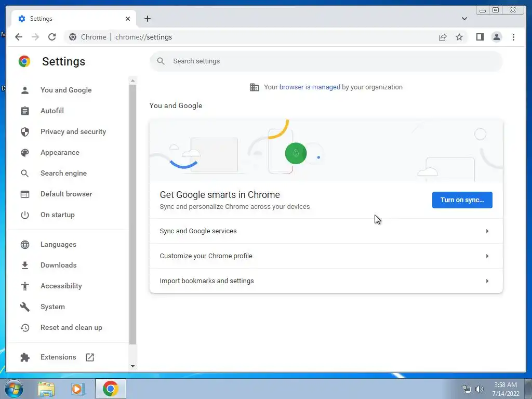Click the download arrow icon for Downloads
This screenshot has width=532, height=399.
(25, 265)
